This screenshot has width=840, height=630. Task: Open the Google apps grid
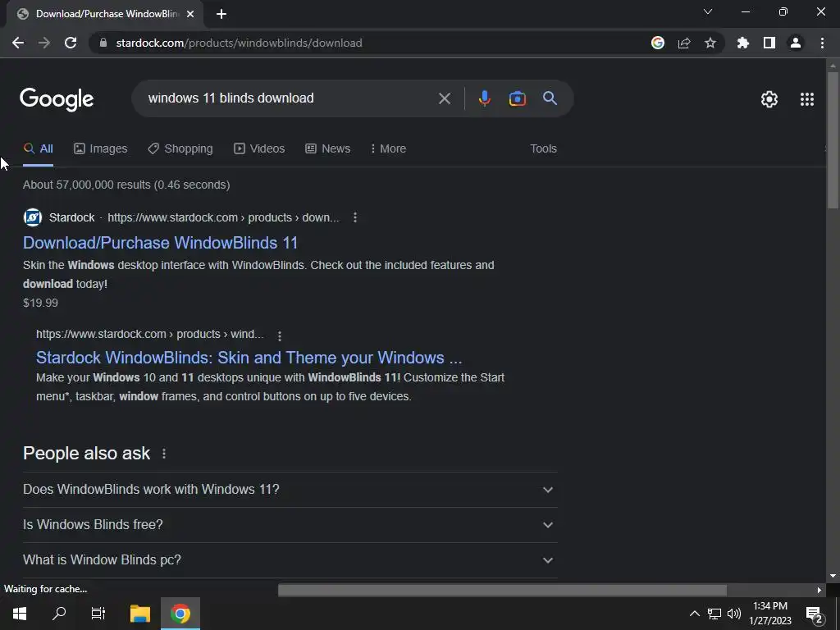point(807,99)
